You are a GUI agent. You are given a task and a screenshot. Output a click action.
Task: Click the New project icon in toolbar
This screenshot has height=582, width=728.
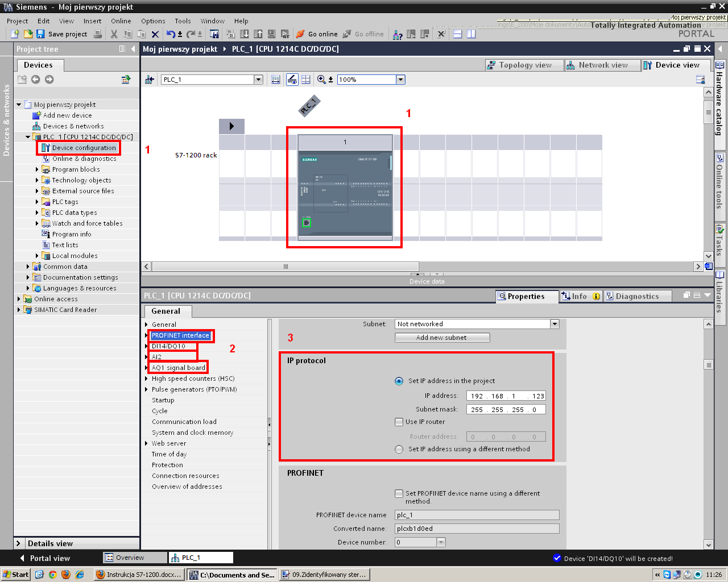15,34
